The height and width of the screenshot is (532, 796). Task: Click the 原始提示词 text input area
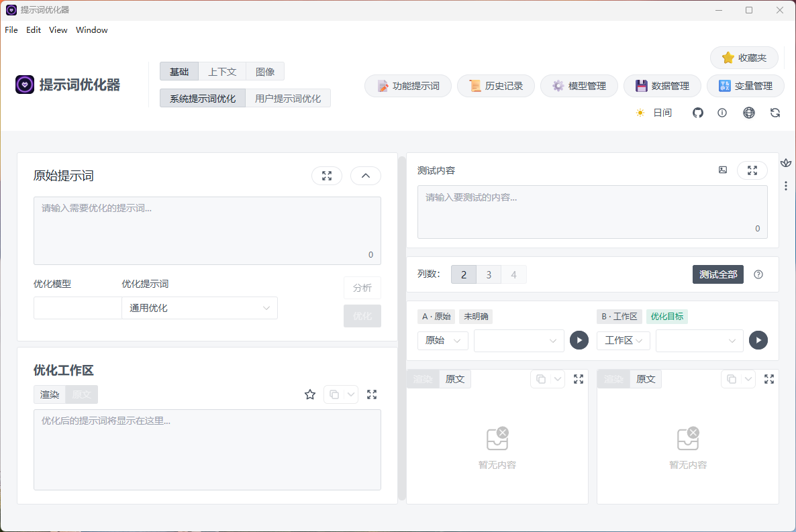207,231
